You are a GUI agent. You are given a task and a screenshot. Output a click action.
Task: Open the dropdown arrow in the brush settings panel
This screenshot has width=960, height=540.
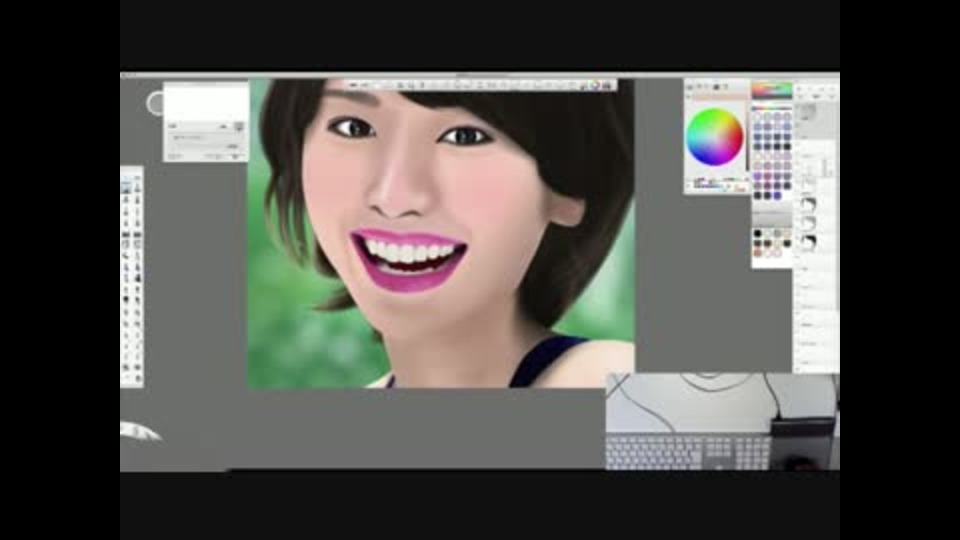(239, 126)
